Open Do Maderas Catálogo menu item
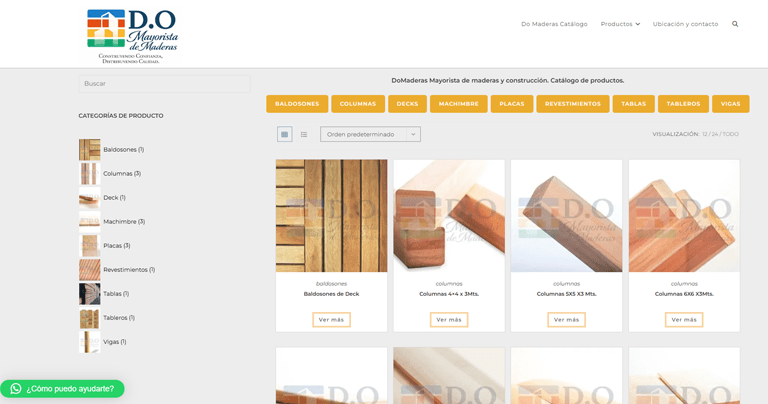The width and height of the screenshot is (768, 404). 554,24
